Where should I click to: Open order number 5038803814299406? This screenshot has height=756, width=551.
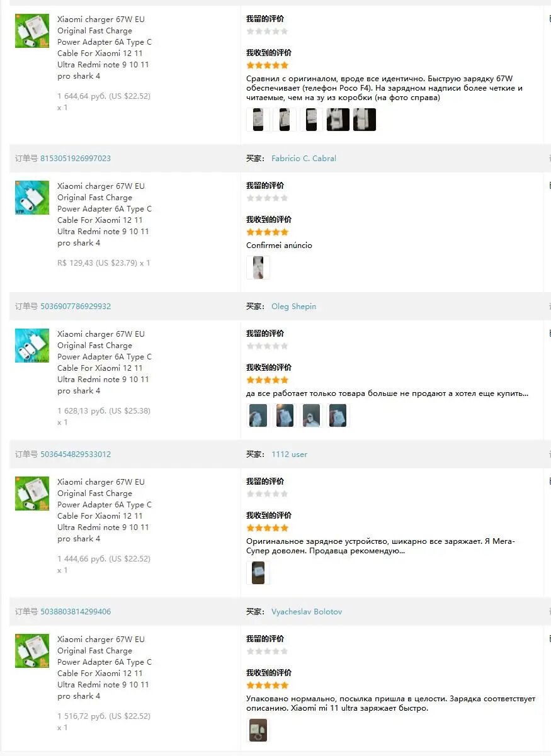coord(76,612)
